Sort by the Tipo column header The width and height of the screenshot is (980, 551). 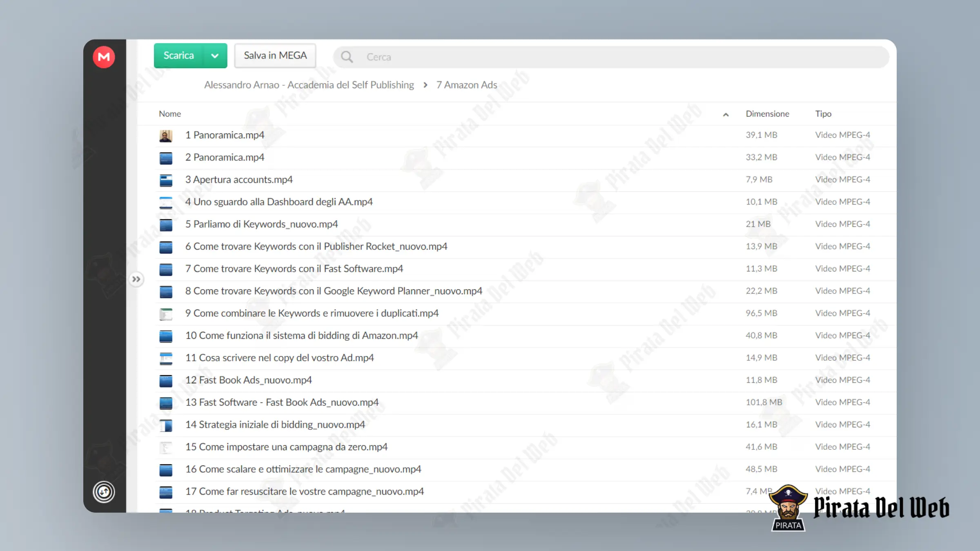pos(823,114)
